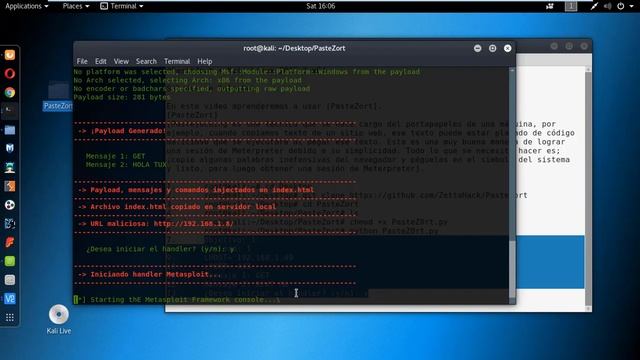640x360 pixels.
Task: Open the PasteZort folder on the desktop
Action: click(x=58, y=96)
